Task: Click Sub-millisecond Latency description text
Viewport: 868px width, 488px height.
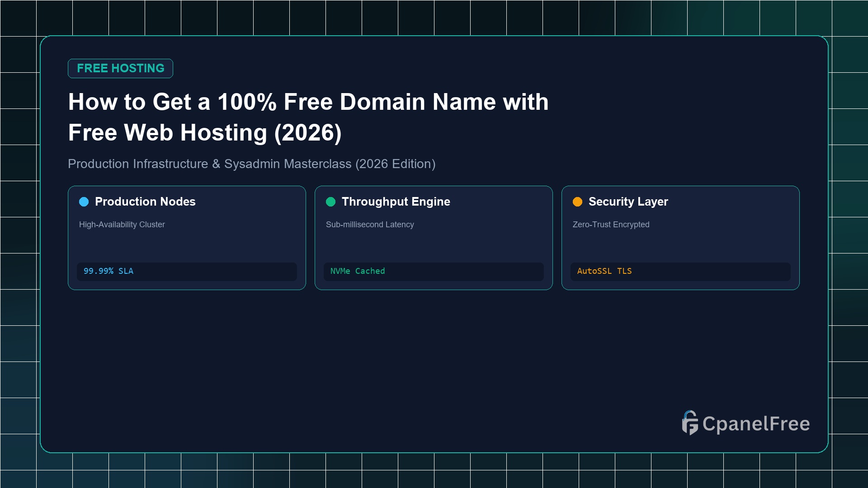Action: click(370, 225)
